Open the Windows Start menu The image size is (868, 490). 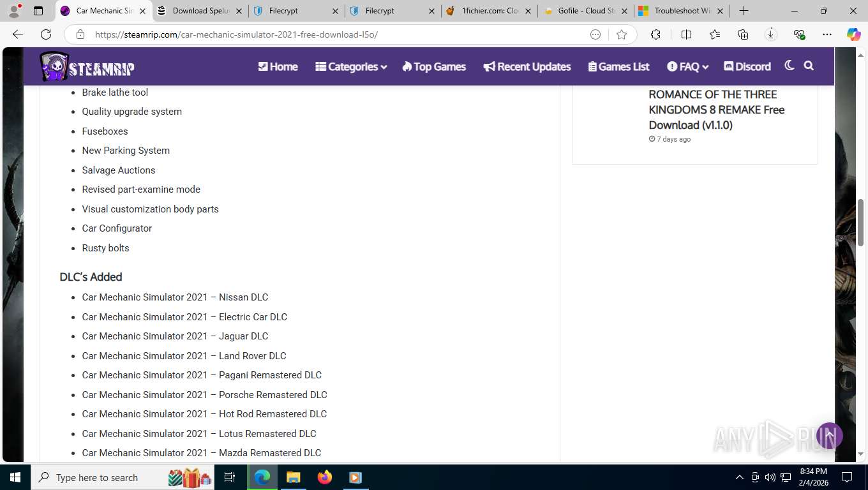15,477
